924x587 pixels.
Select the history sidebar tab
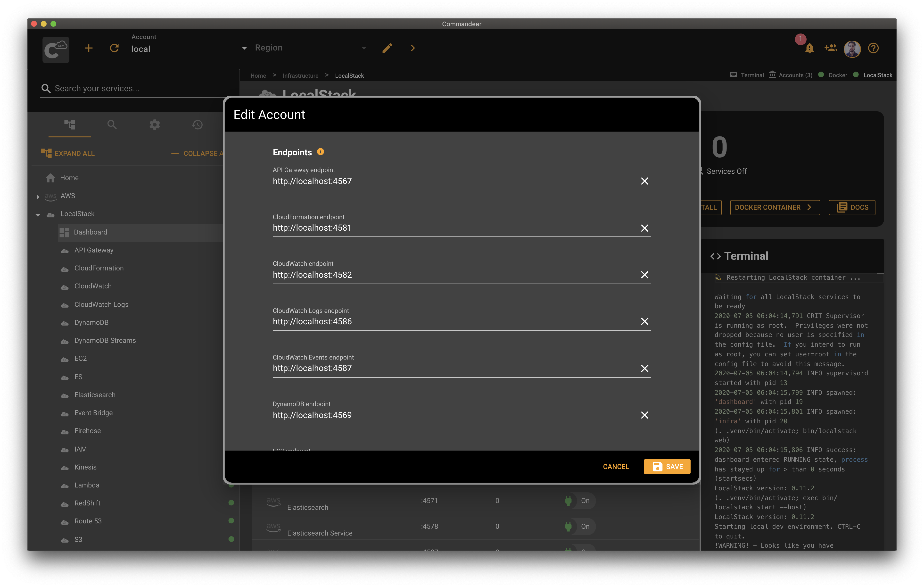pos(197,125)
